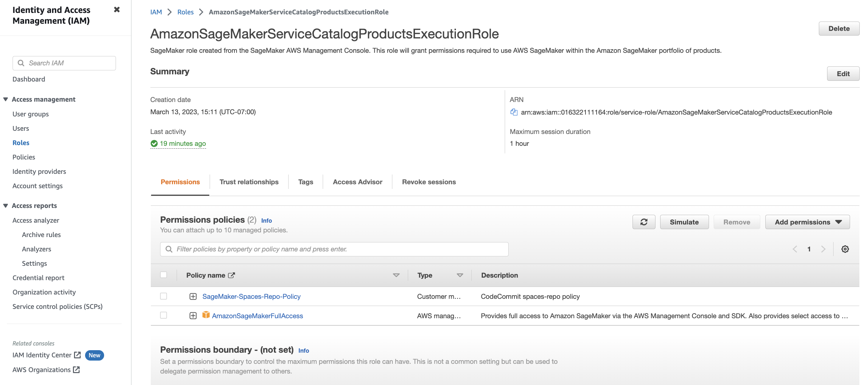This screenshot has width=868, height=385.
Task: Open Archive rules in sidebar
Action: [x=41, y=235]
